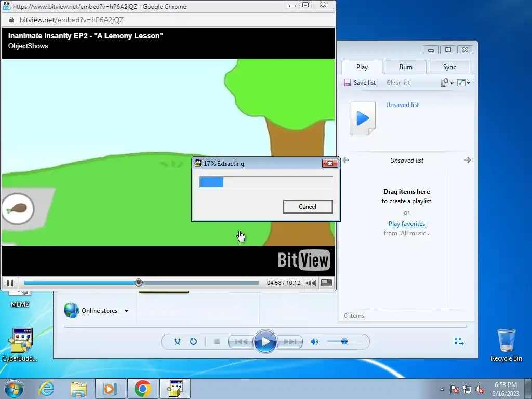Viewport: 532px width, 399px height.
Task: Switch to Now Playing view icon
Action: (x=459, y=341)
